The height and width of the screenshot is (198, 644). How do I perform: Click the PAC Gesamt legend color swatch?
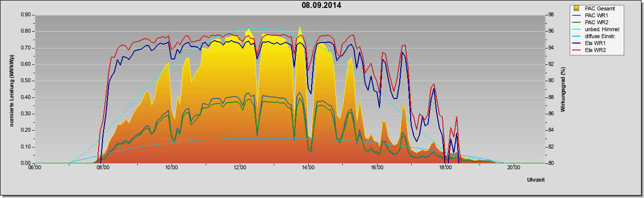click(x=576, y=8)
